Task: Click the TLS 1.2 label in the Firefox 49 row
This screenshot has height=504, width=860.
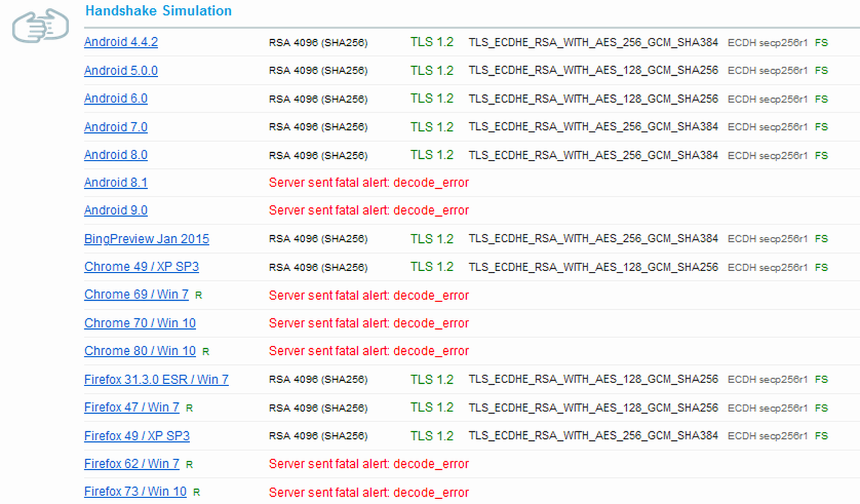Action: coord(432,435)
